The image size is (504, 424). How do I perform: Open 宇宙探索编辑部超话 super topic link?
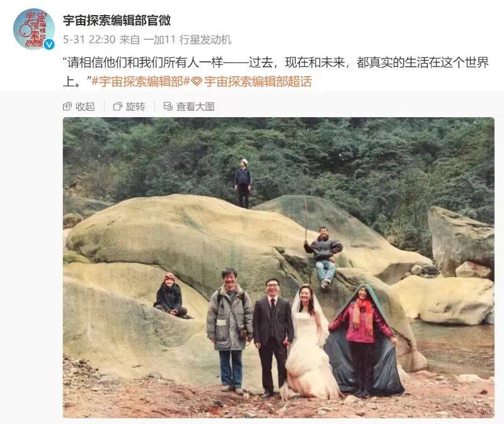(x=258, y=82)
